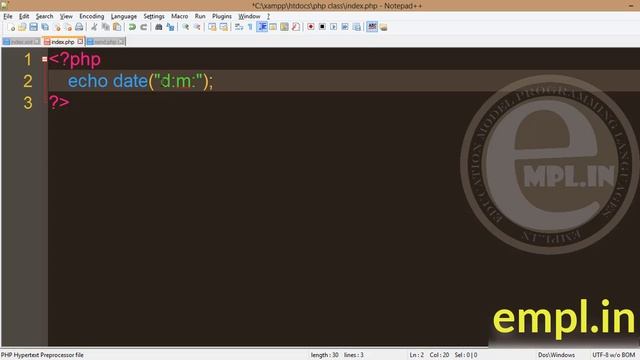Save the file with the Save icon
The height and width of the screenshot is (360, 640).
click(x=33, y=27)
